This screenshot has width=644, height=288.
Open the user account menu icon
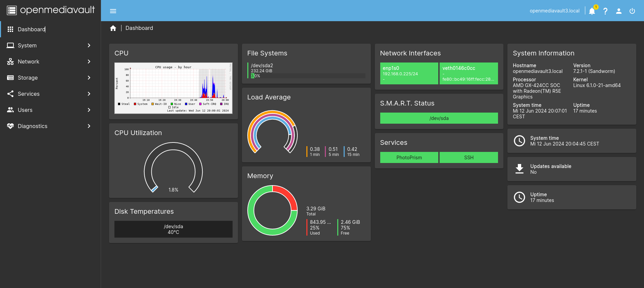point(619,11)
